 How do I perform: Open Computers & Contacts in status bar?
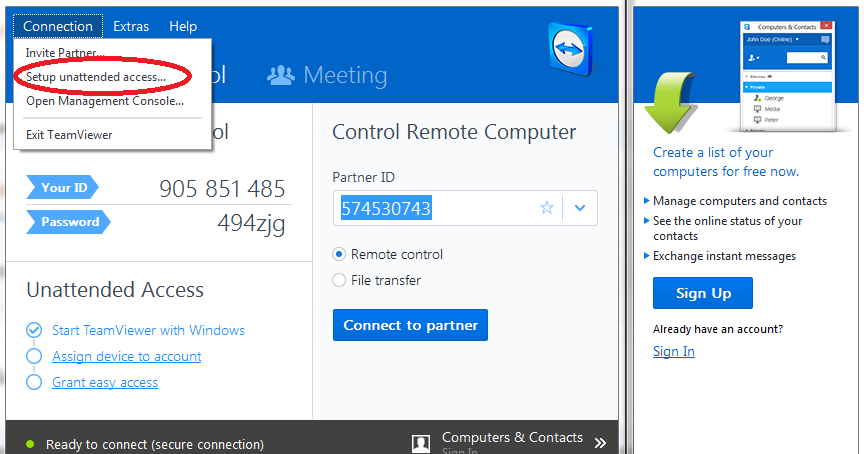[x=512, y=437]
